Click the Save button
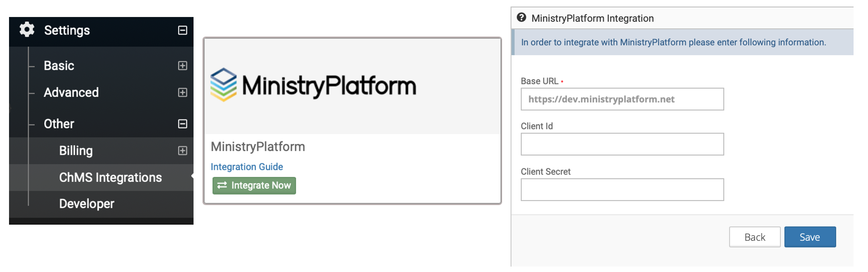Image resolution: width=868 pixels, height=272 pixels. pyautogui.click(x=810, y=237)
